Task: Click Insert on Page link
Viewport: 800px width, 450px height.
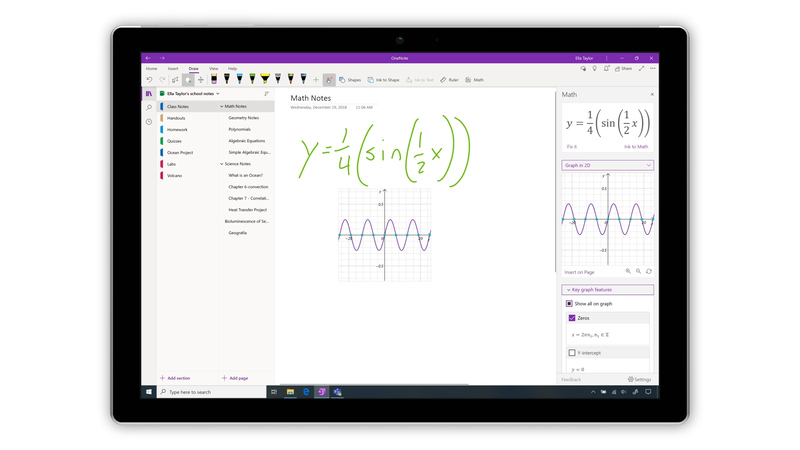Action: tap(579, 272)
